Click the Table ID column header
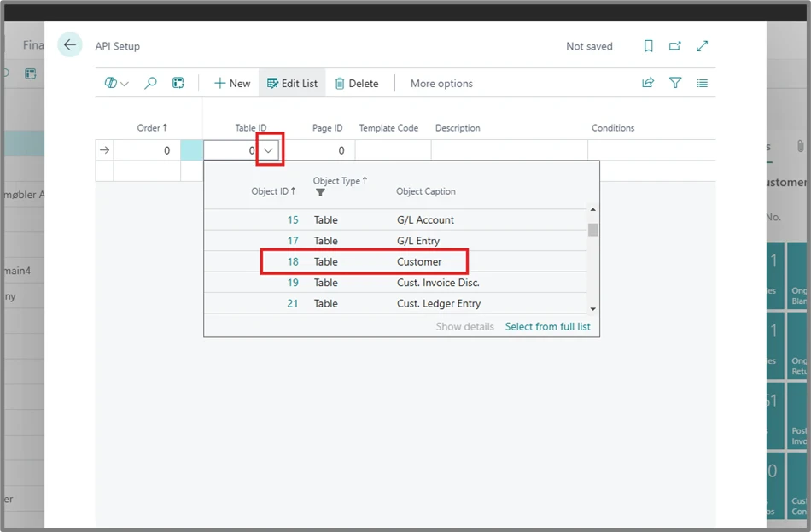Image resolution: width=811 pixels, height=532 pixels. coord(251,128)
